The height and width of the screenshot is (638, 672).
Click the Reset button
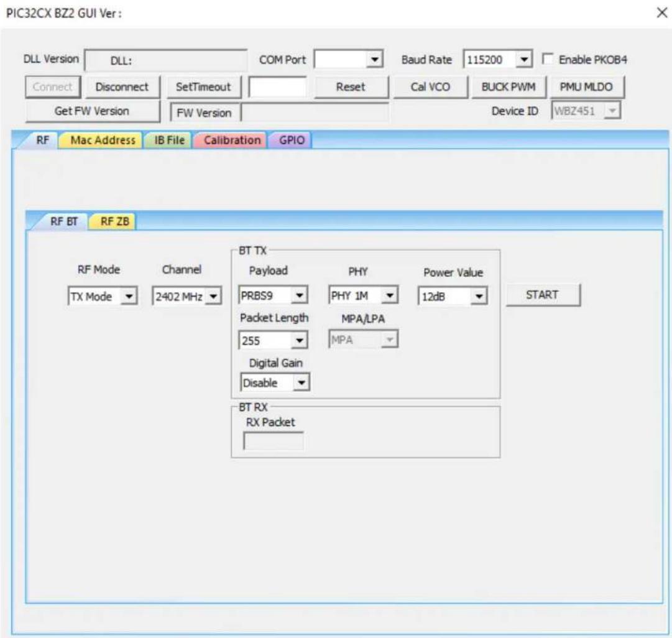pyautogui.click(x=351, y=87)
